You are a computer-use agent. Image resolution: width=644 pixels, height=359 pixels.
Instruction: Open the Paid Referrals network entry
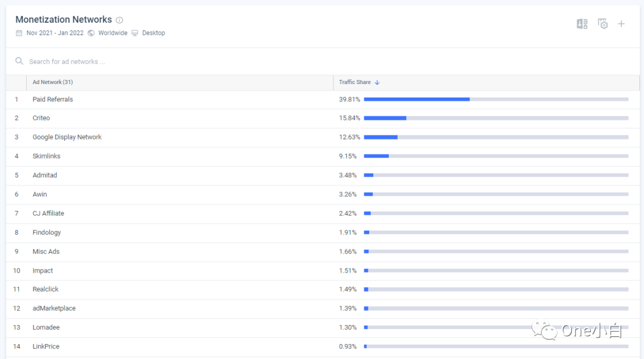(x=52, y=99)
